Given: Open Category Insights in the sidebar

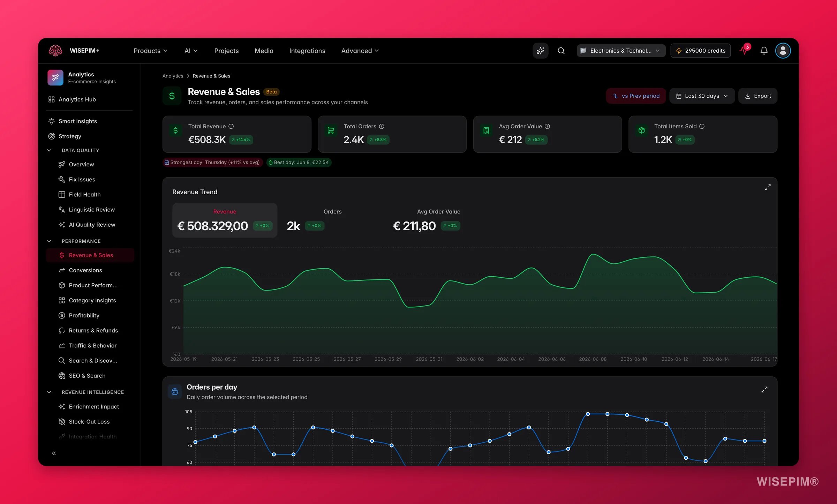Looking at the screenshot, I should [90, 300].
